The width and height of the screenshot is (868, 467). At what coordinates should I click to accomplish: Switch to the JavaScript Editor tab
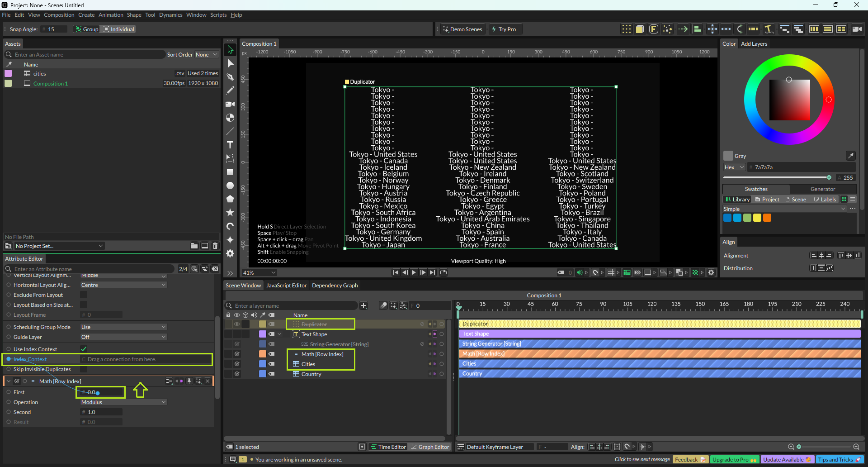pos(286,286)
